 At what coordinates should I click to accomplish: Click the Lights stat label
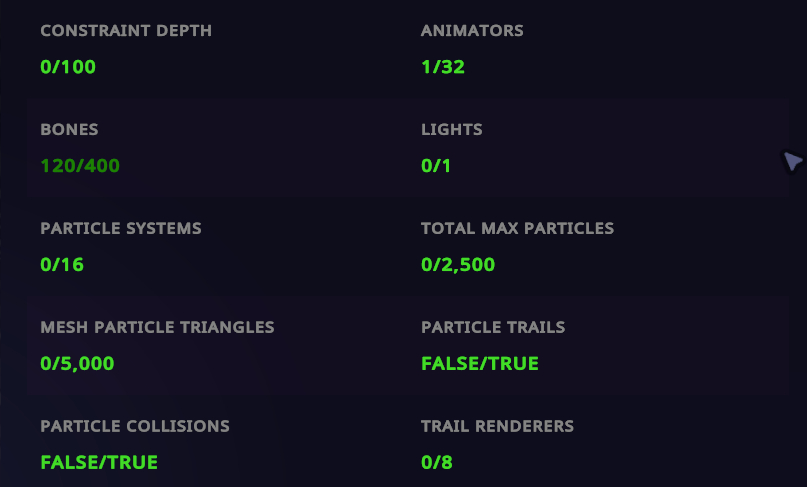452,130
